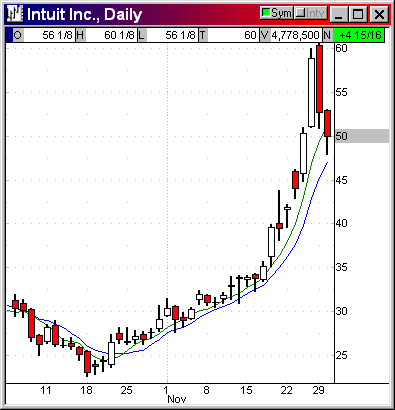Click the date label 8
This screenshot has width=395, height=410.
206,390
